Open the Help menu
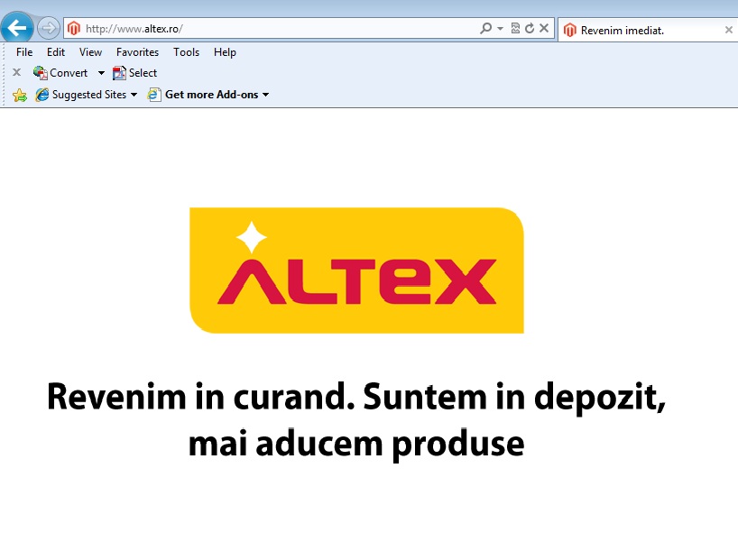Viewport: 738px width, 560px height. (225, 52)
